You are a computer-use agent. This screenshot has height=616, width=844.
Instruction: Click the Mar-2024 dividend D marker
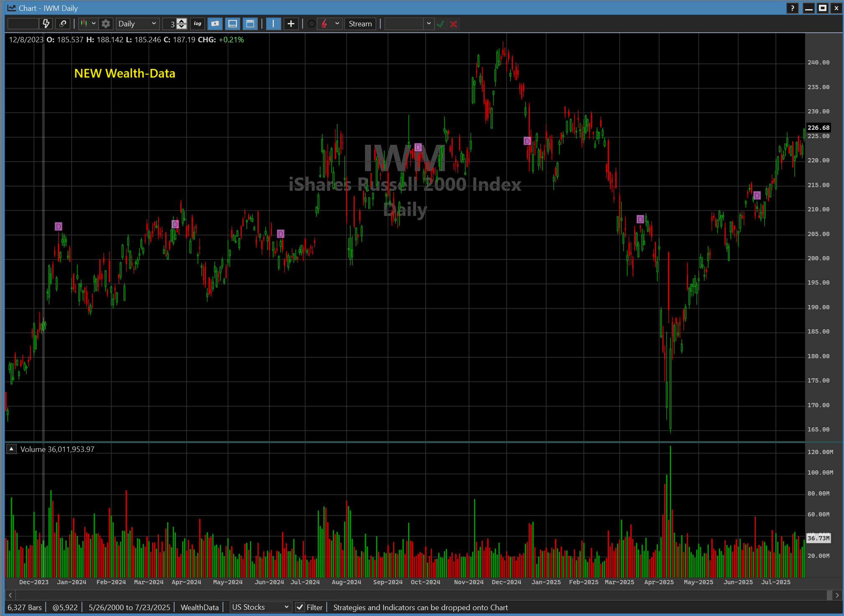[175, 224]
